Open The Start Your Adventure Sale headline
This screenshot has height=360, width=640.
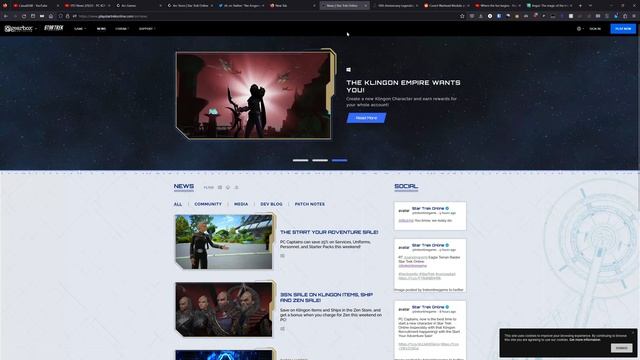coord(329,232)
